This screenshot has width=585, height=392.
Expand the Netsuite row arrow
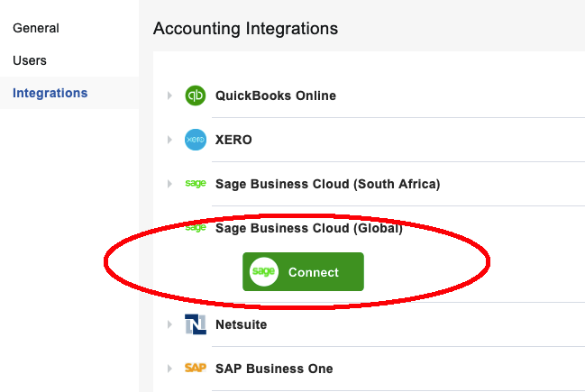[169, 324]
